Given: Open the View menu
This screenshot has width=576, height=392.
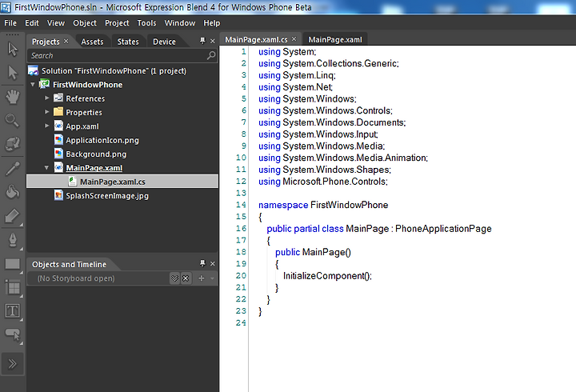Looking at the screenshot, I should coord(56,22).
